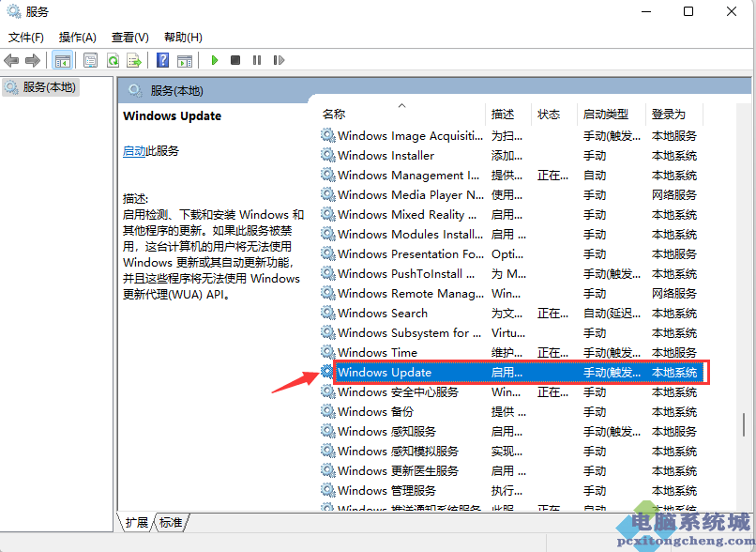Click gear icon beside Windows Subsystem for
The image size is (756, 552).
(328, 332)
